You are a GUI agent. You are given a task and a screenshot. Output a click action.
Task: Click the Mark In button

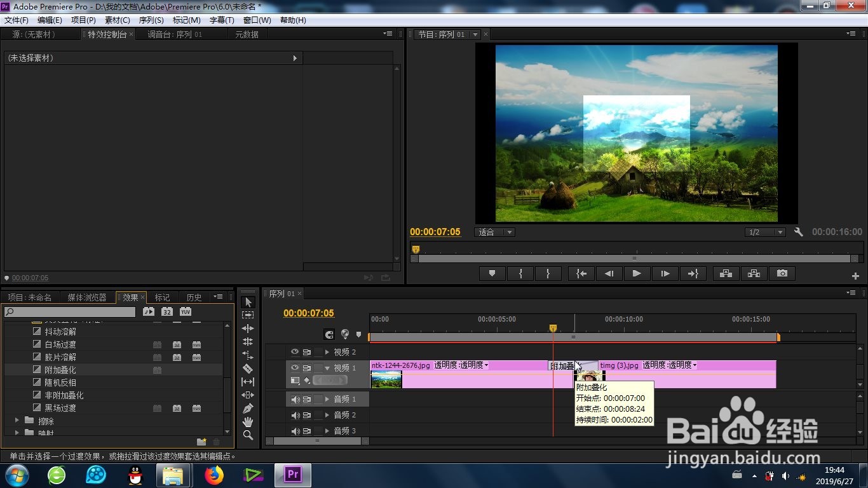point(521,273)
